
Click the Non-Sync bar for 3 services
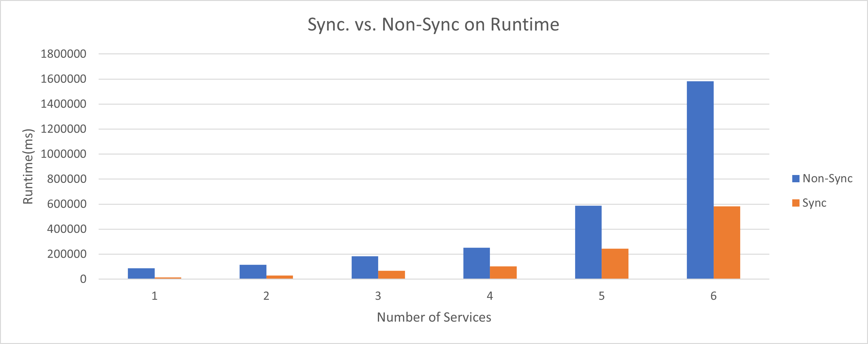365,268
